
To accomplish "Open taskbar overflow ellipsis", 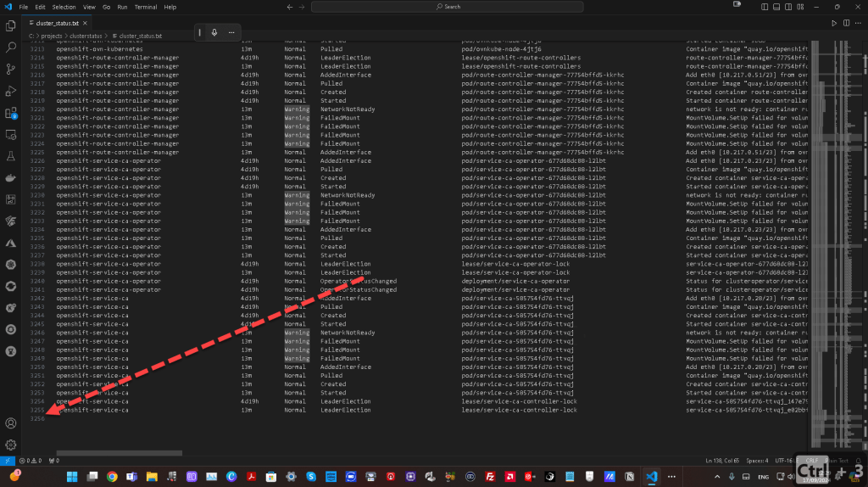I will point(671,477).
